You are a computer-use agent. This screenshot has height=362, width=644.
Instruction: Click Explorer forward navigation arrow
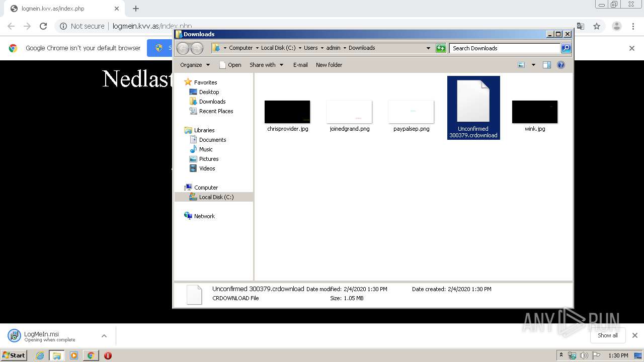click(197, 48)
